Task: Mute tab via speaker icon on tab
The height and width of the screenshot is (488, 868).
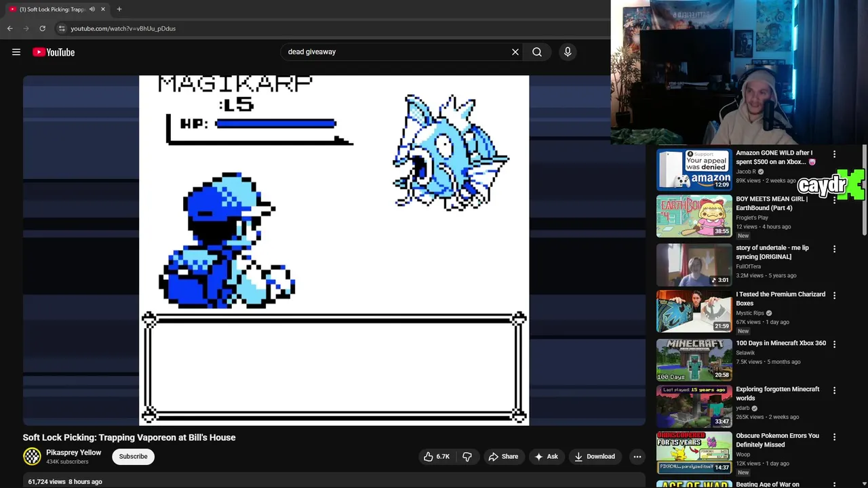Action: pyautogui.click(x=92, y=9)
